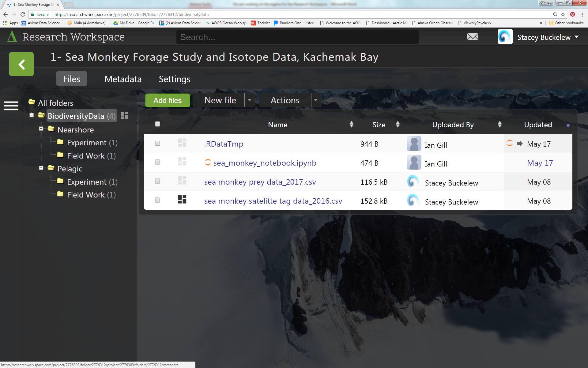
Task: Open the New file dropdown arrow
Action: click(250, 100)
